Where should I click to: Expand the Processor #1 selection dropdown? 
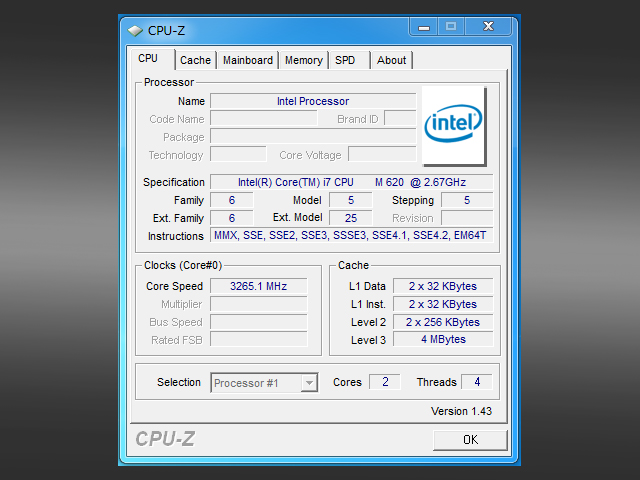[x=309, y=383]
